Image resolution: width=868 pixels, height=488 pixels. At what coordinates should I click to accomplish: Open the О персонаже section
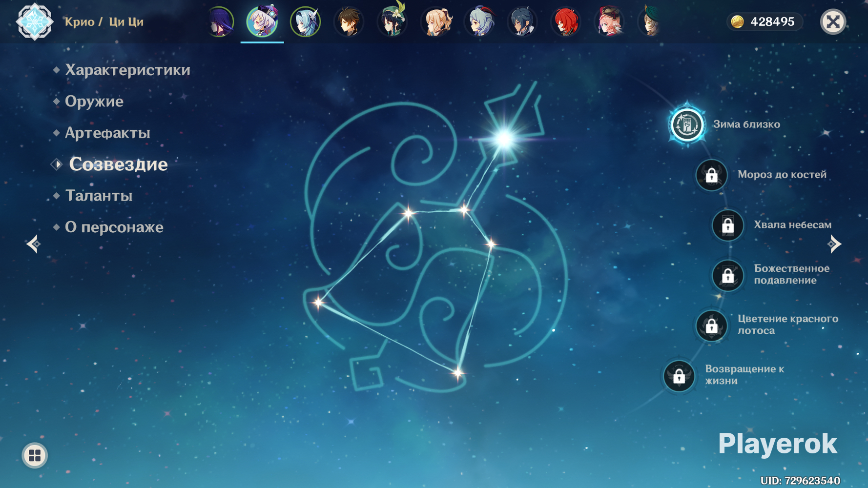point(114,227)
